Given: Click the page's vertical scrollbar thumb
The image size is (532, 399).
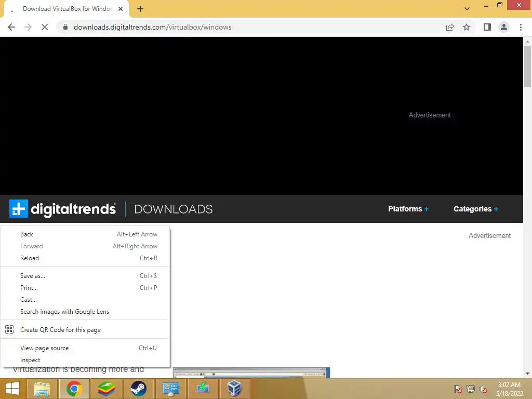Looking at the screenshot, I should click(x=527, y=66).
